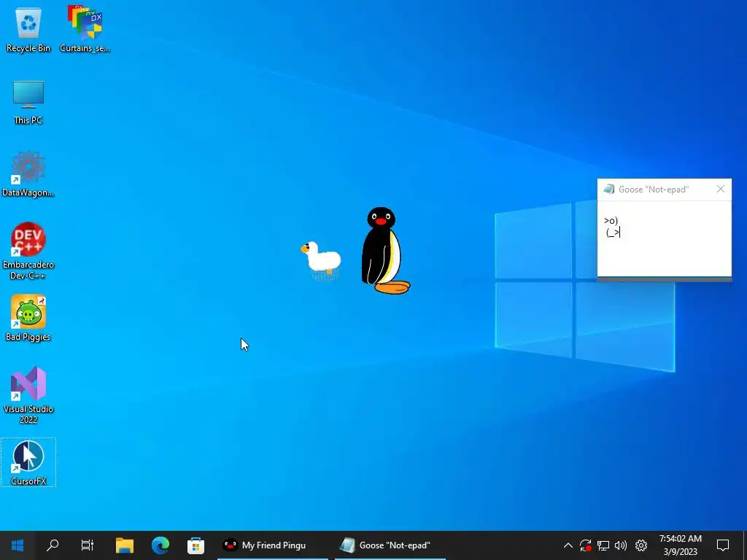Select the CursorFX desktop shortcut
The height and width of the screenshot is (560, 747).
click(x=28, y=462)
